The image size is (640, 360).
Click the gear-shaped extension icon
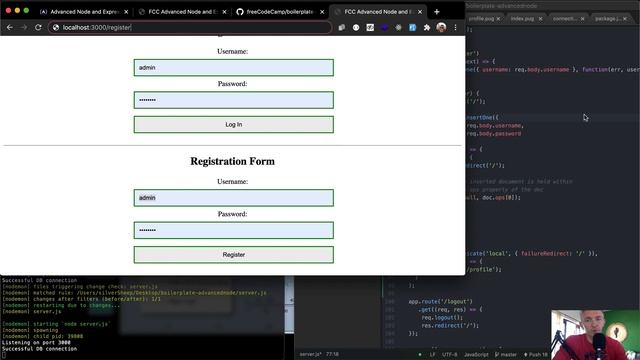[x=398, y=27]
